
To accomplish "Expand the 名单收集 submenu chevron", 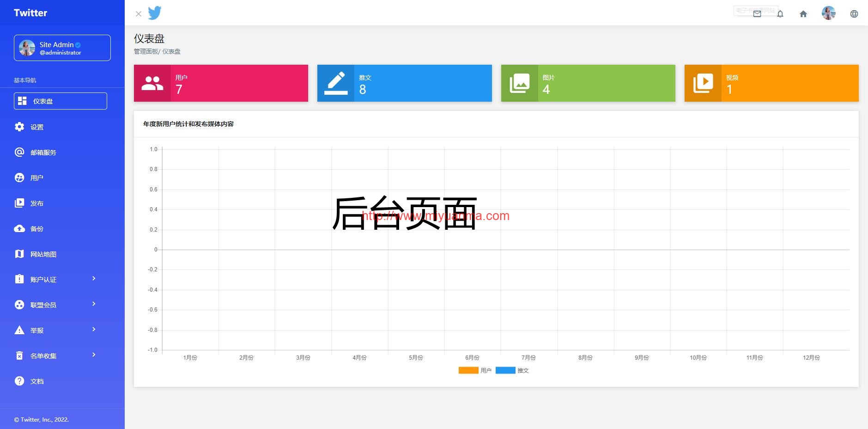I will (x=94, y=355).
